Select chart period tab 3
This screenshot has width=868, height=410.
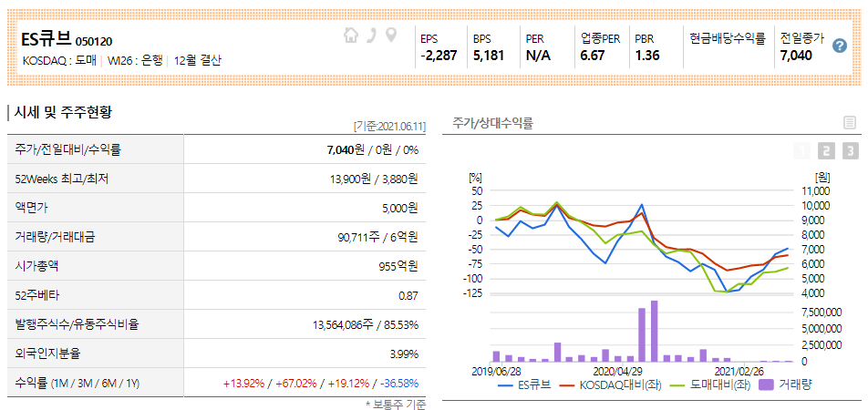[851, 151]
